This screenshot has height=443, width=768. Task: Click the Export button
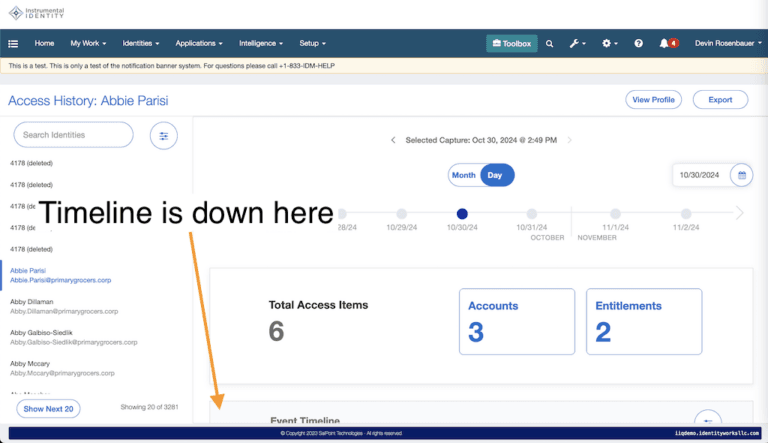[720, 100]
